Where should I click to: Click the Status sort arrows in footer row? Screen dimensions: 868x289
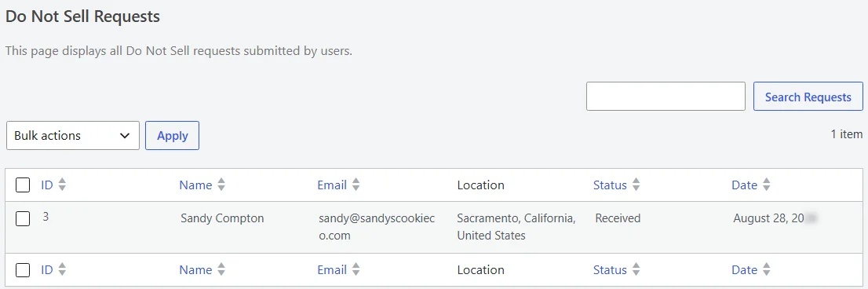pos(636,269)
